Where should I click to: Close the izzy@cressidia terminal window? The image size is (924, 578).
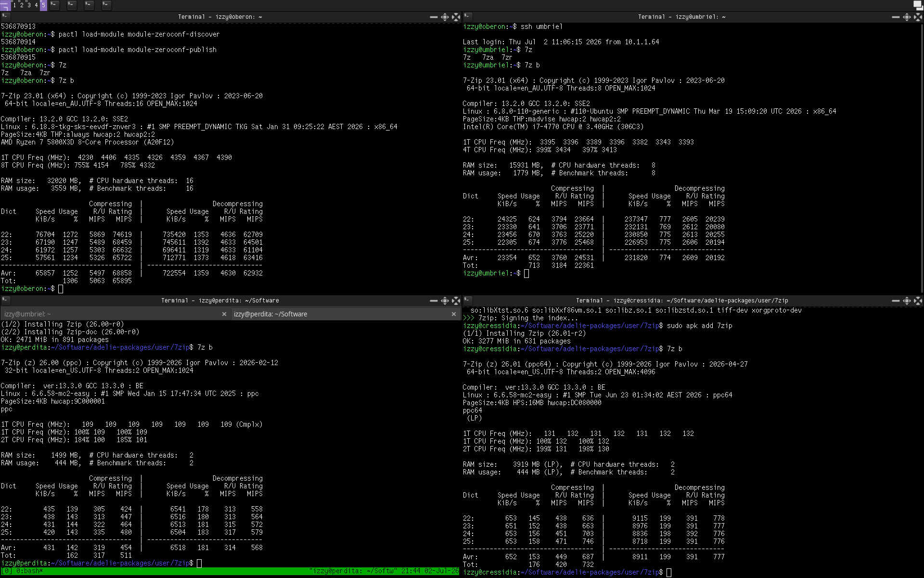pos(918,301)
